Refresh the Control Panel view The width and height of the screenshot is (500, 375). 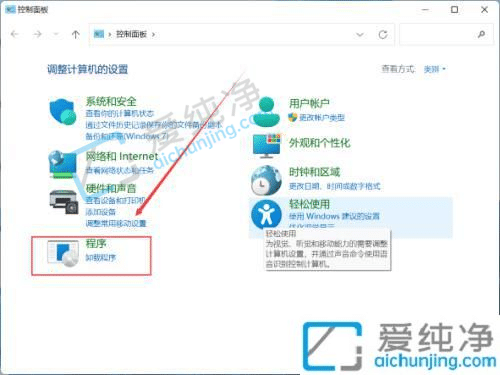coord(383,34)
